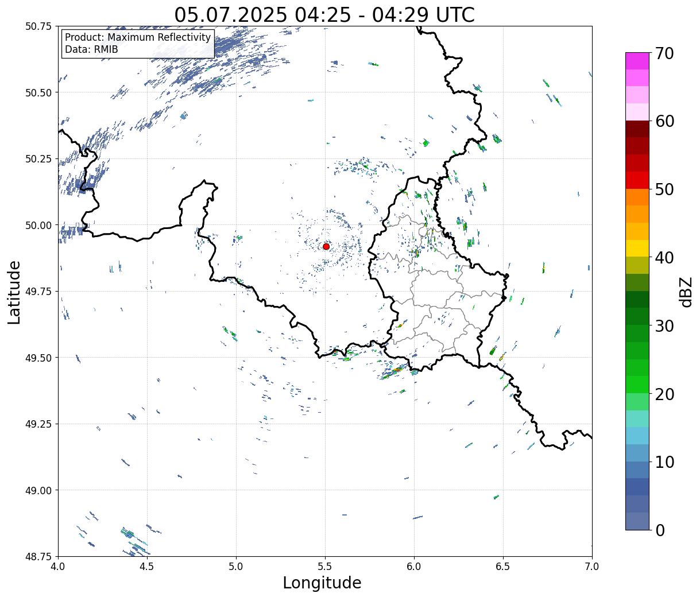Click the colorbar tick label '10'
700x597 pixels.
664,462
